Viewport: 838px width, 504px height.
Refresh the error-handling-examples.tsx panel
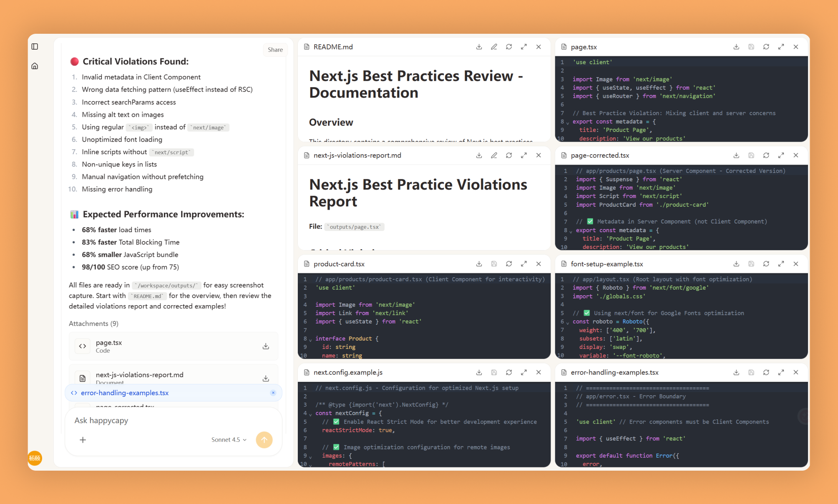pos(766,372)
